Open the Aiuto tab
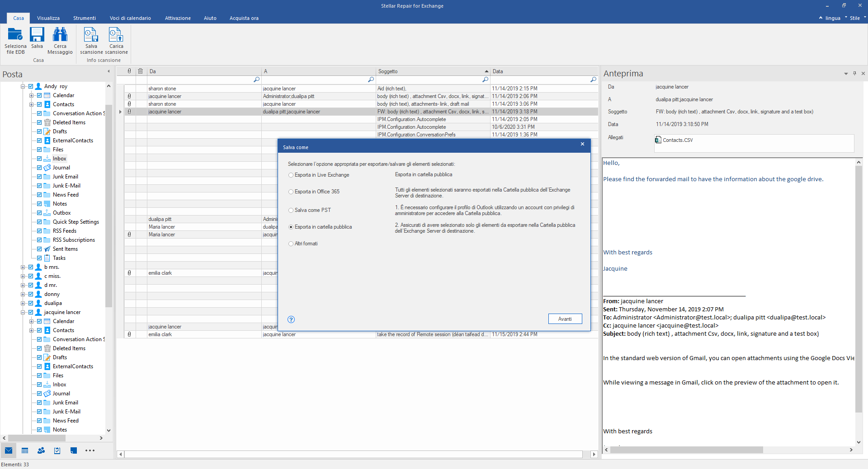Viewport: 868px width, 469px height. point(210,18)
